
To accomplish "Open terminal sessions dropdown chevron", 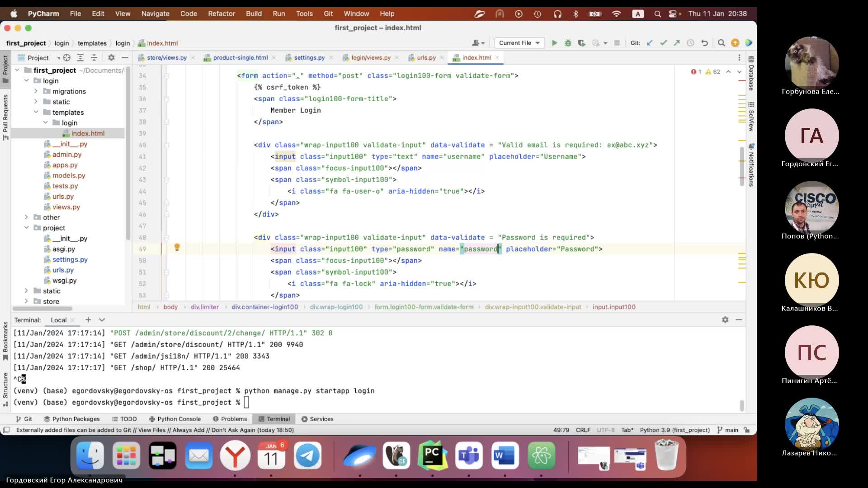I will 102,320.
